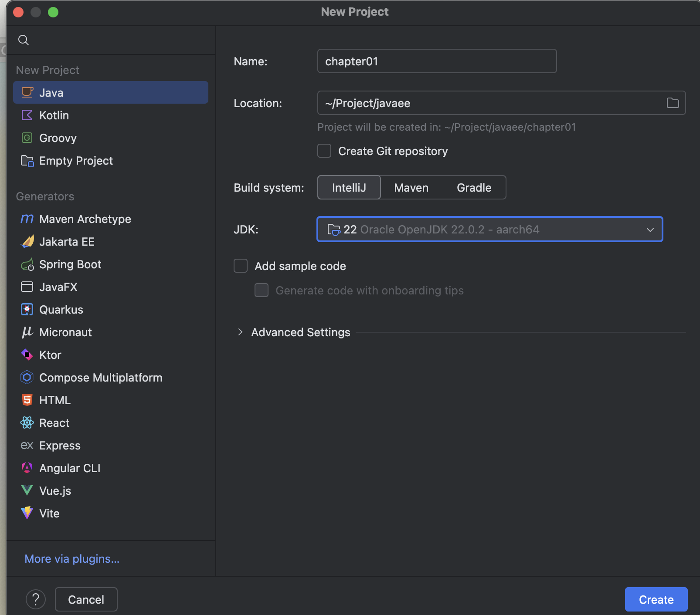Click the Quarkus logo icon
This screenshot has width=700, height=615.
coord(27,309)
